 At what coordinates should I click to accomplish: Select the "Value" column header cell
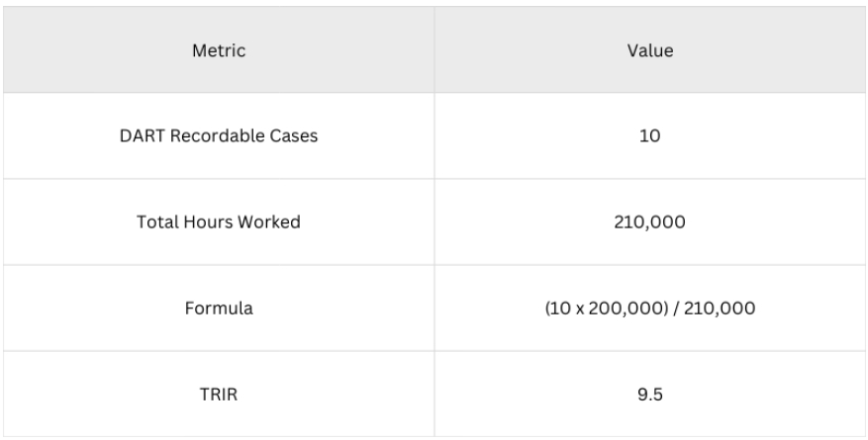pyautogui.click(x=651, y=50)
